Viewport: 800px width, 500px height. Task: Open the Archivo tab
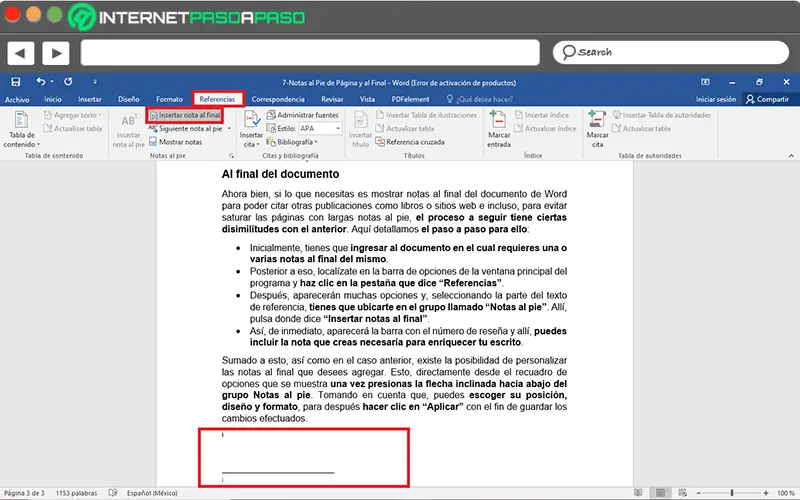(17, 99)
